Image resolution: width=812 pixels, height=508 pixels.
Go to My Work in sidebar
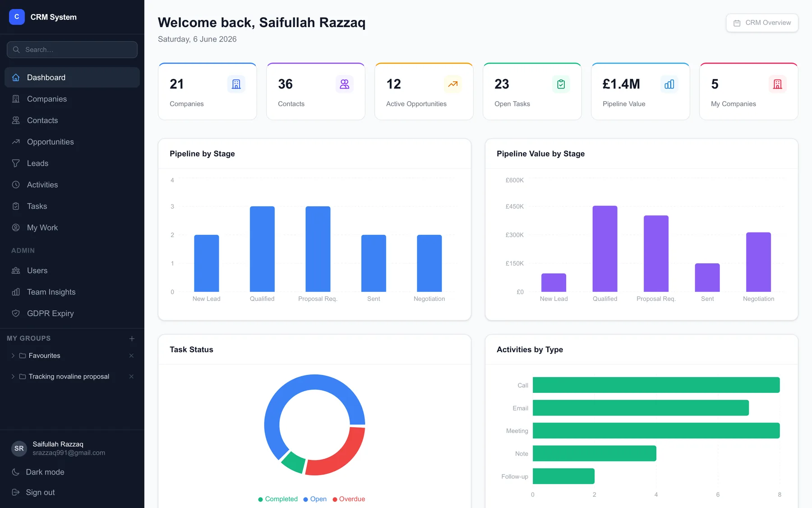(72, 228)
